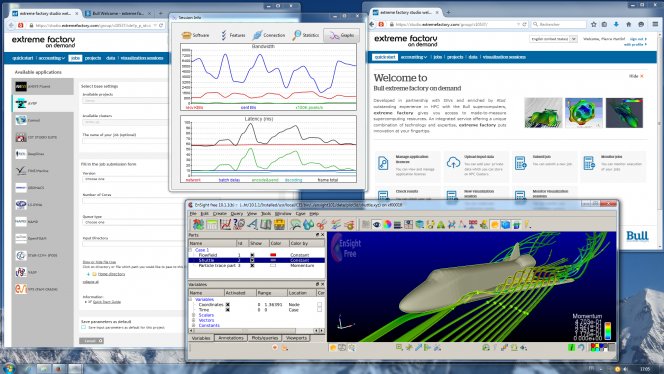Toggle Show checkbox for Flowfield part
This screenshot has width=664, height=374.
pos(252,255)
